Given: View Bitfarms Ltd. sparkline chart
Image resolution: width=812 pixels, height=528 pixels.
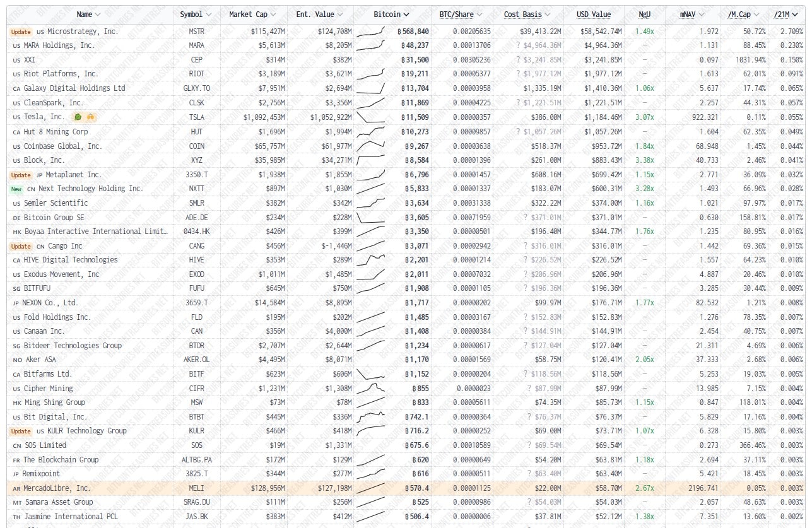Looking at the screenshot, I should point(370,374).
